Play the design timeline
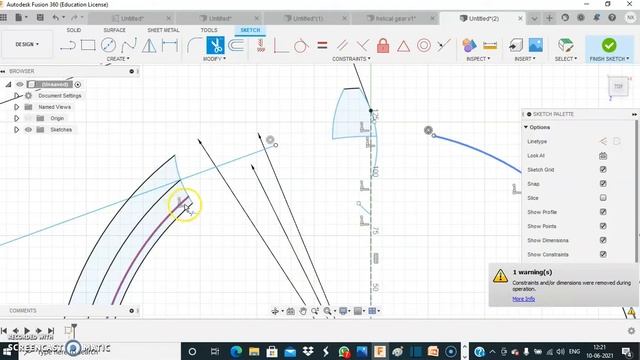 pos(27,331)
